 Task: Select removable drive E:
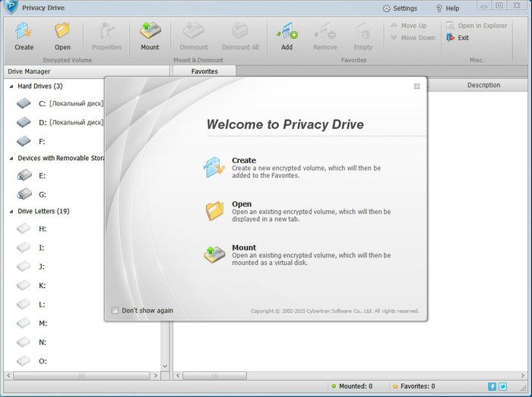pos(31,175)
